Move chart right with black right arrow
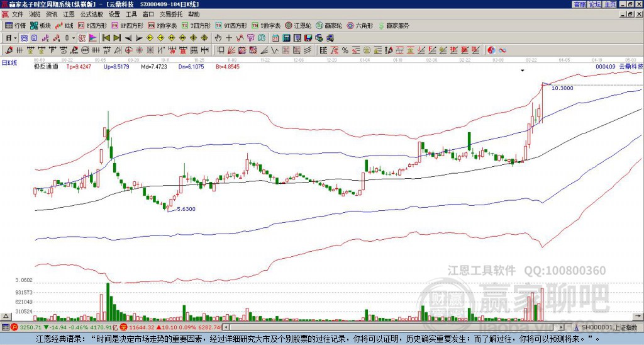The width and height of the screenshot is (644, 345). (139, 38)
